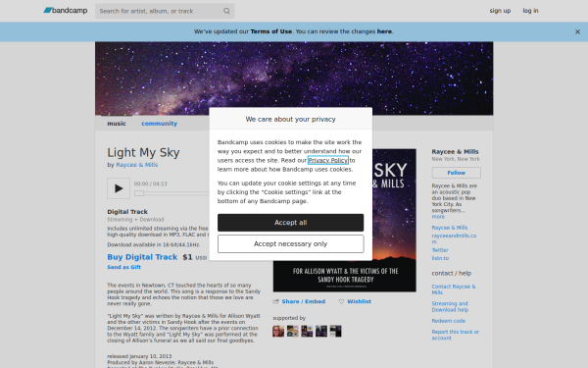Switch to the community tab

(x=159, y=124)
